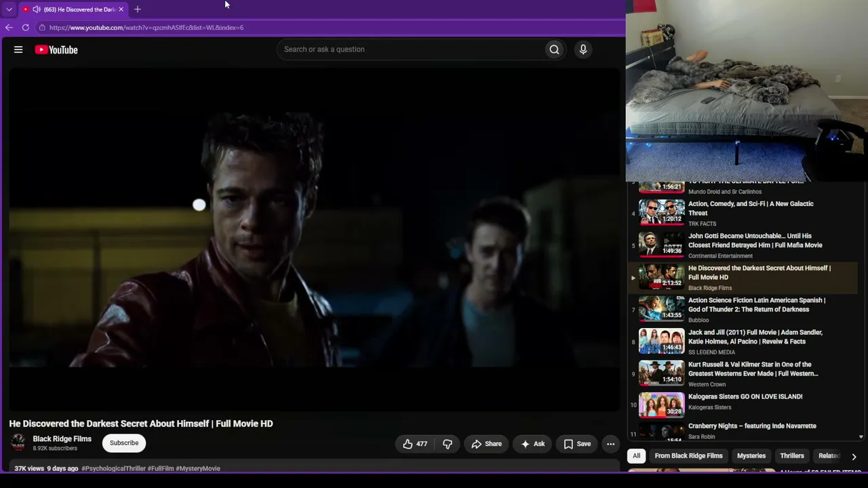Viewport: 868px width, 488px height.
Task: Click the #PsychologicalThriller hashtag
Action: tap(114, 468)
